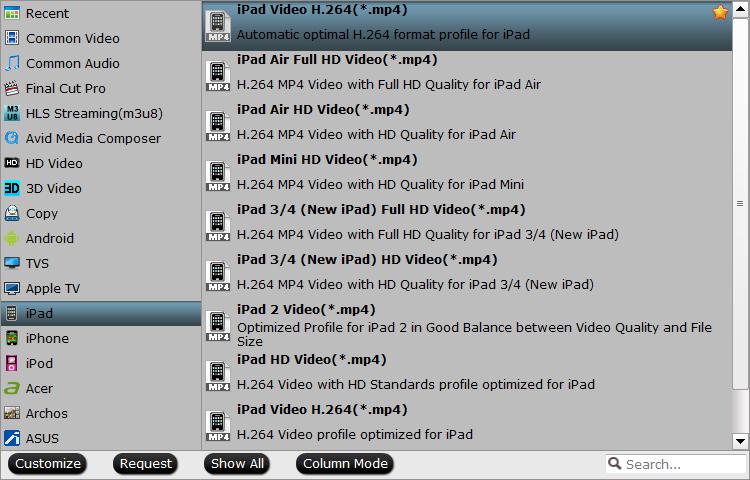This screenshot has height=480, width=750.
Task: Switch to Column Mode
Action: point(345,464)
